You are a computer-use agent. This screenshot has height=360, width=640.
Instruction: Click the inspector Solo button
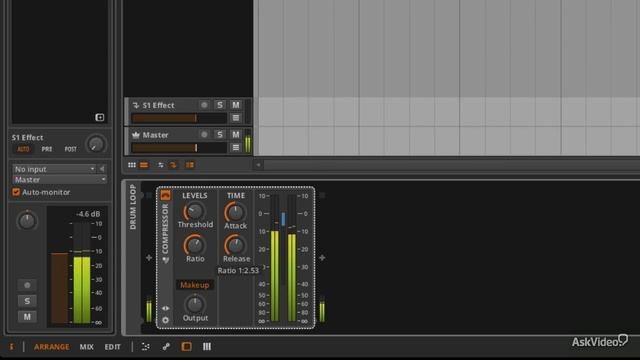tap(27, 301)
